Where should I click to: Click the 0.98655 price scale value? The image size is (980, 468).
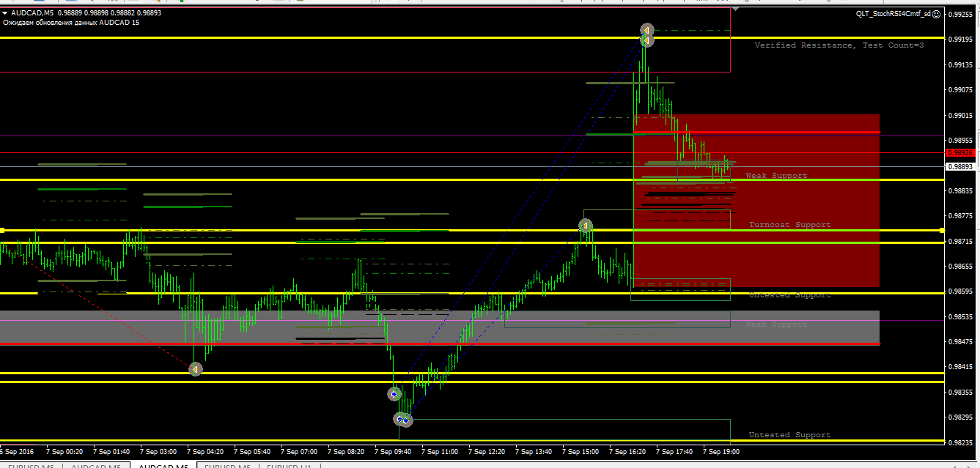(x=961, y=267)
